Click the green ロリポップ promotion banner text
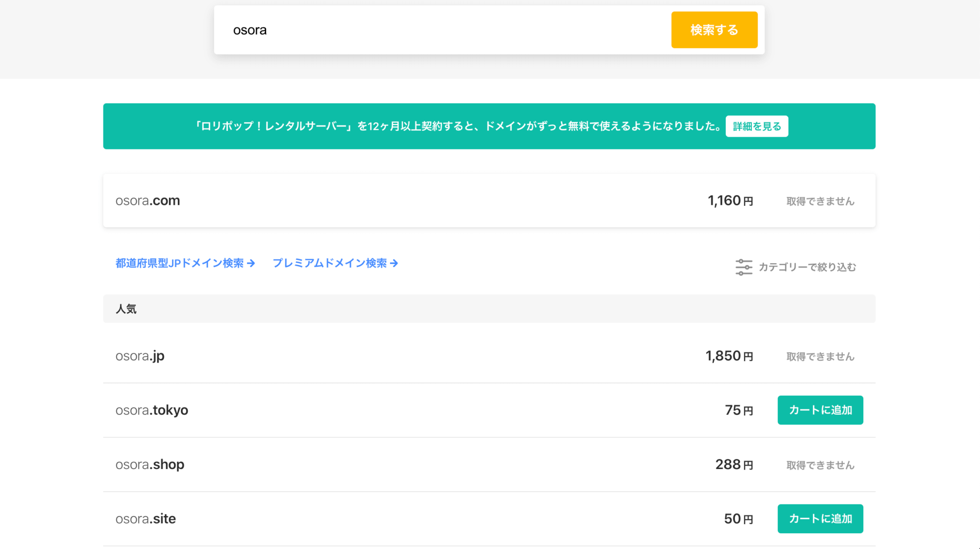 pyautogui.click(x=458, y=126)
